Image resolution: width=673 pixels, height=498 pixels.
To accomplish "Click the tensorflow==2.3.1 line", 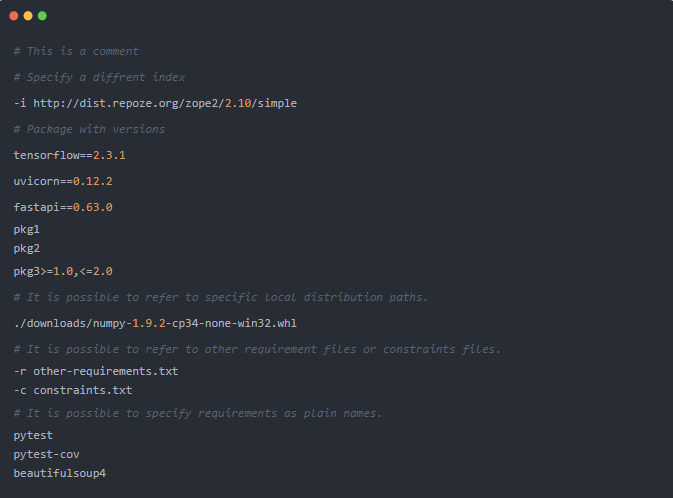I will [69, 155].
